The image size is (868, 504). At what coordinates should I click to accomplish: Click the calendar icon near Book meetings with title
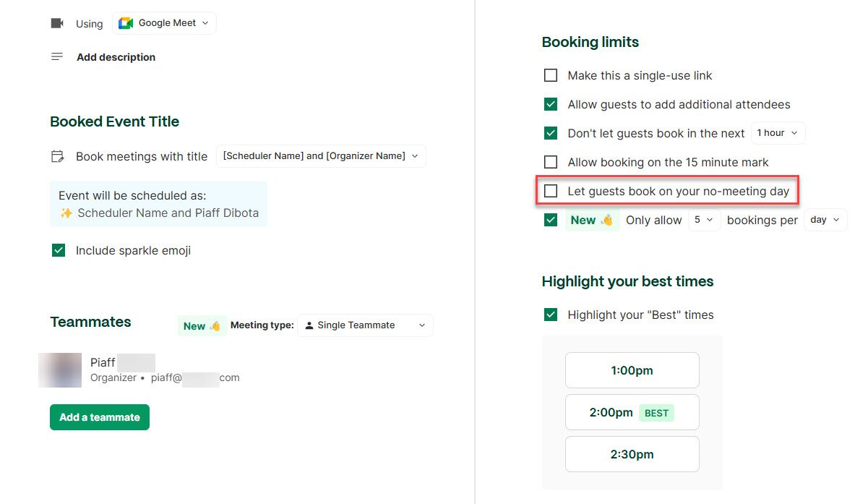tap(59, 156)
